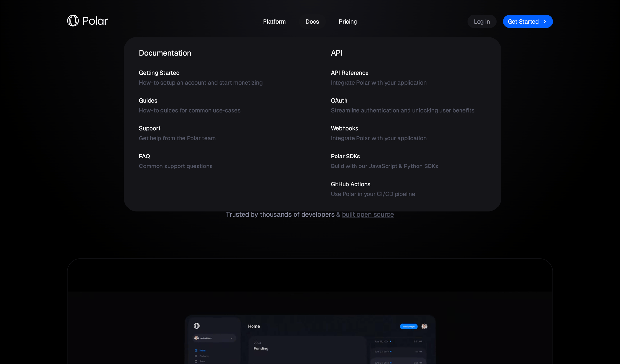The height and width of the screenshot is (364, 620).
Task: Open the Docs menu
Action: pyautogui.click(x=312, y=21)
